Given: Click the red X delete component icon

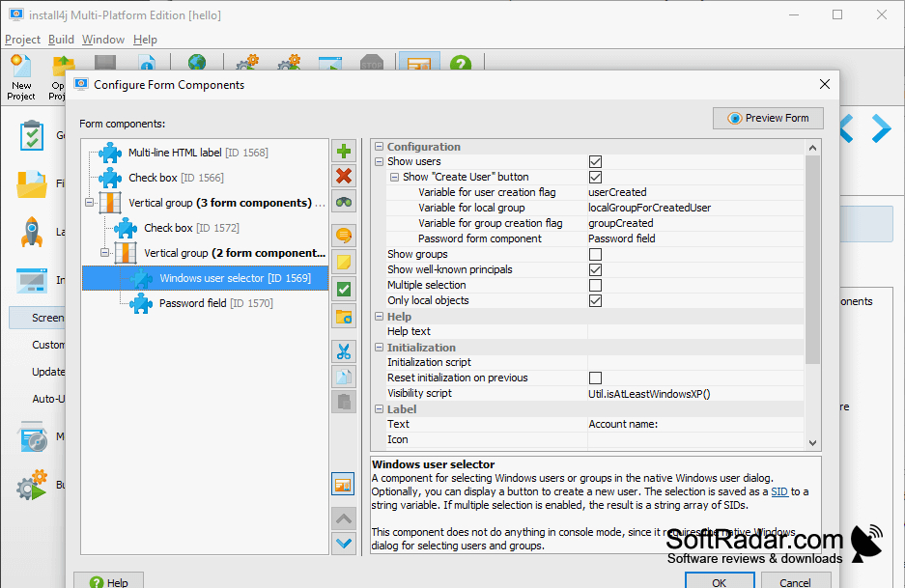Looking at the screenshot, I should tap(344, 176).
